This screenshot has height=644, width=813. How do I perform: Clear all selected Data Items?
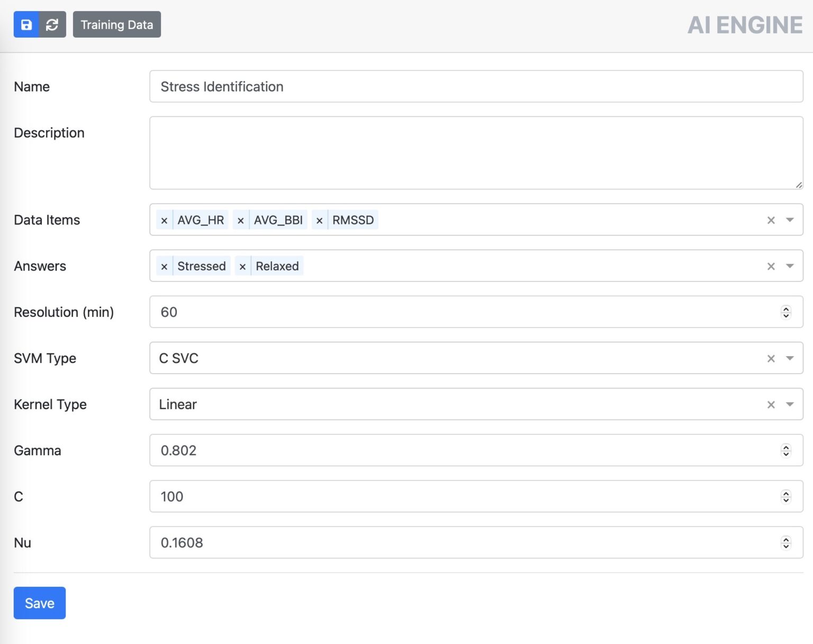pyautogui.click(x=771, y=220)
